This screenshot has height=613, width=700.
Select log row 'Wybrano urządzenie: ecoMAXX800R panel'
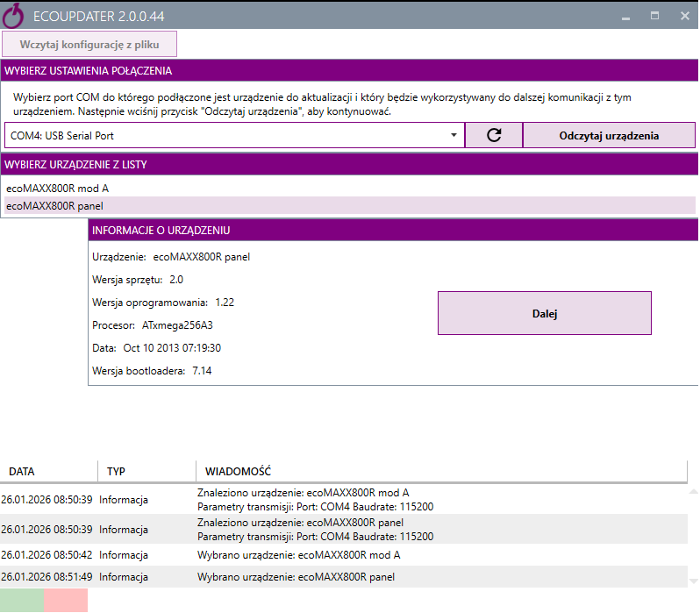tap(344, 577)
